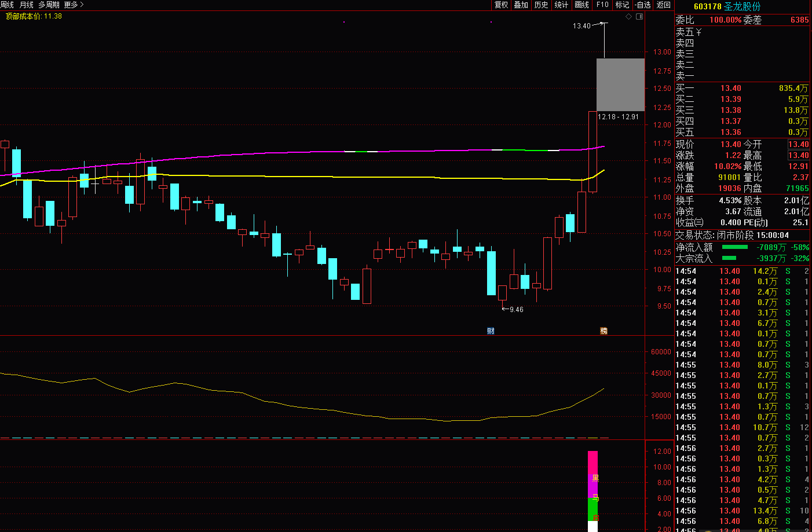Click the 内盘 value 71965
The height and width of the screenshot is (532, 812).
click(x=798, y=189)
